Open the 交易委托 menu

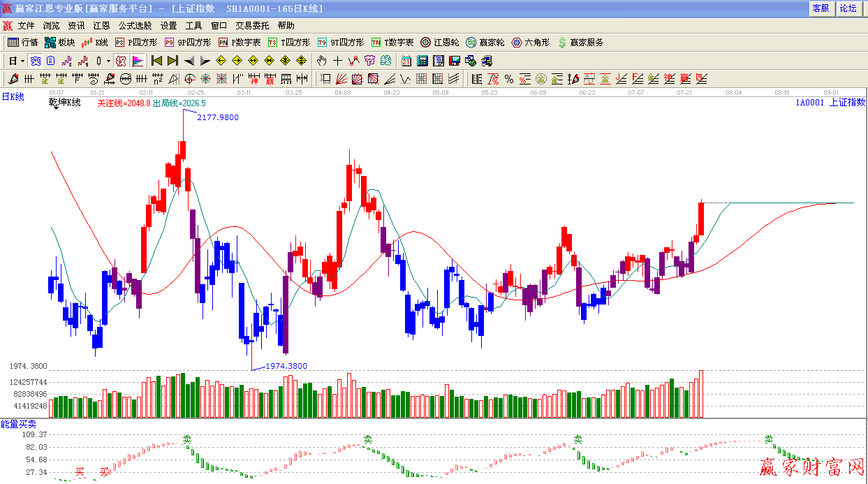click(252, 26)
